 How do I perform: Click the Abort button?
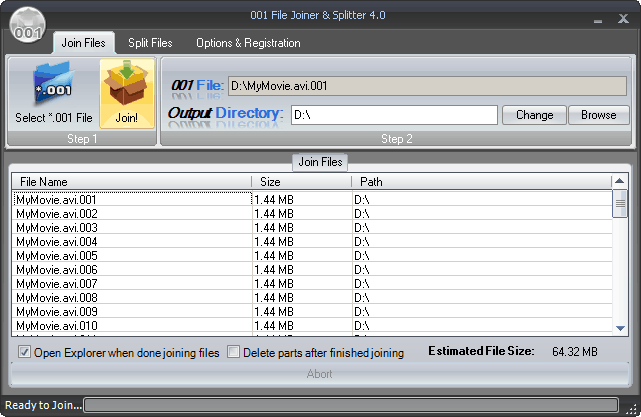pos(319,374)
